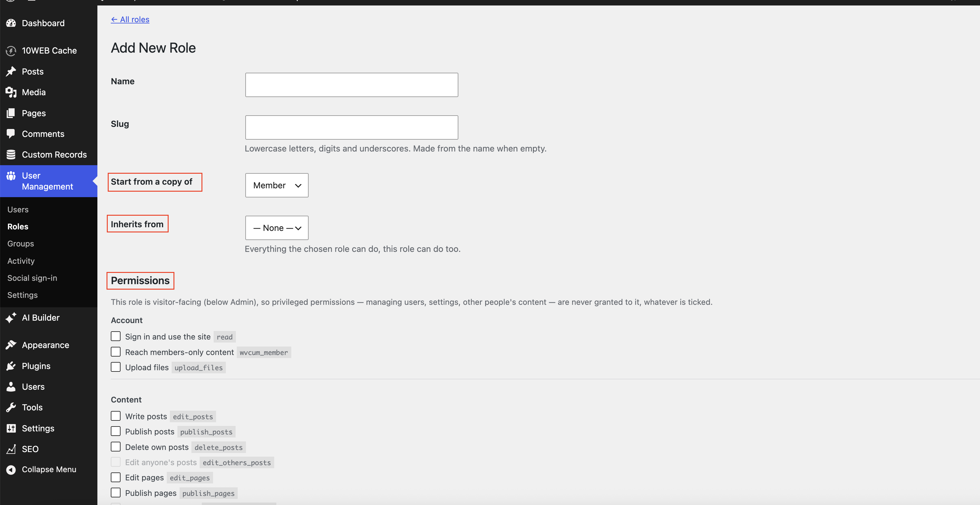This screenshot has height=505, width=980.
Task: Open Settings under User Management
Action: pos(23,295)
